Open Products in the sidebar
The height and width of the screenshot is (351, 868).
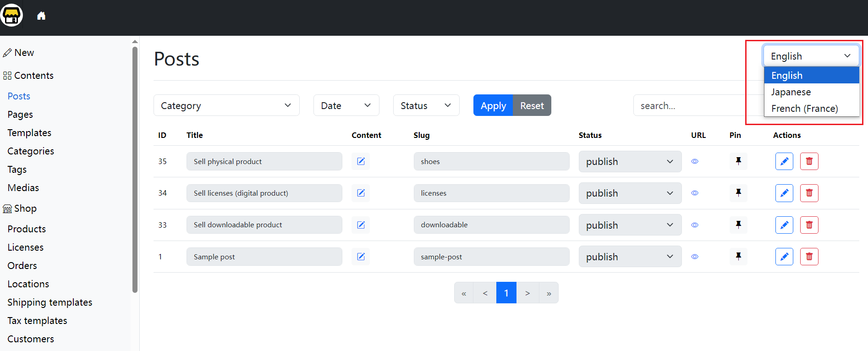point(27,229)
